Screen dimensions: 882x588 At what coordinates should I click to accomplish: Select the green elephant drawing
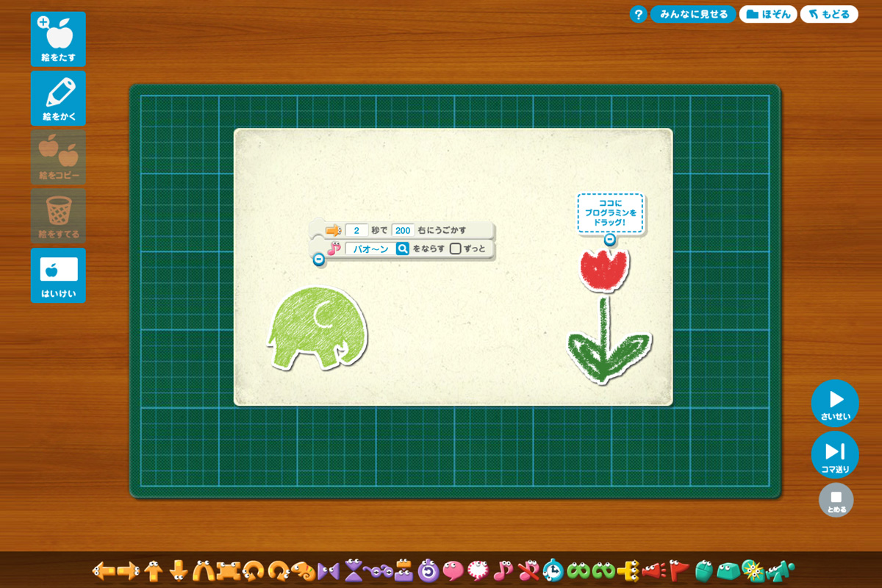(316, 327)
